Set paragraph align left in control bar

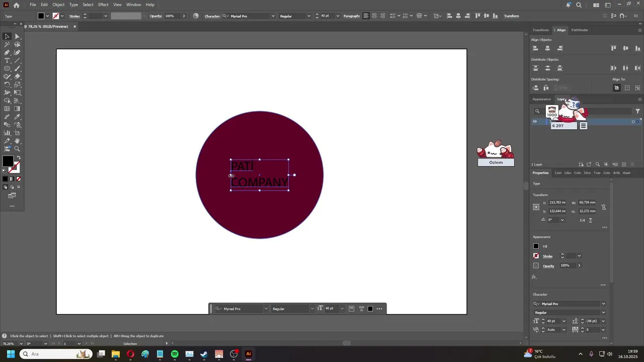coord(366,16)
